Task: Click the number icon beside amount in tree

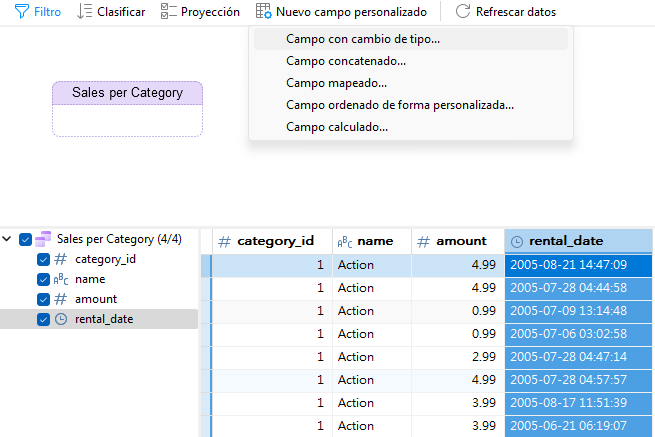Action: coord(61,299)
